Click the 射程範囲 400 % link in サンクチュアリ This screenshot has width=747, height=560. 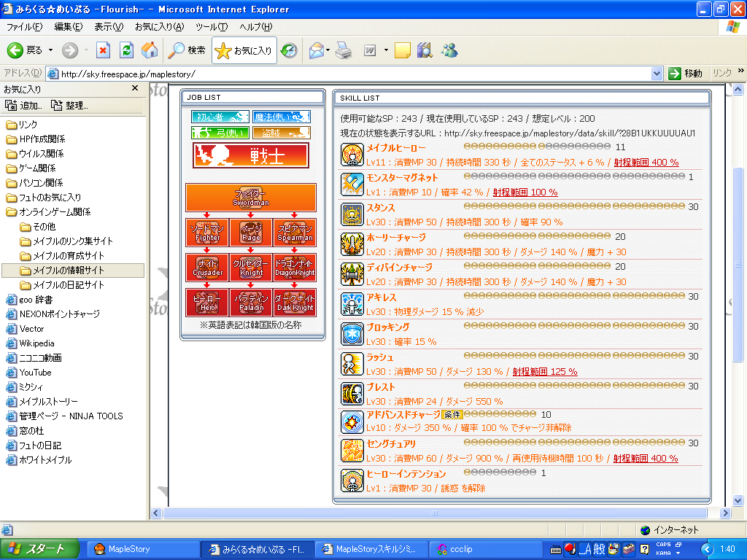point(646,458)
